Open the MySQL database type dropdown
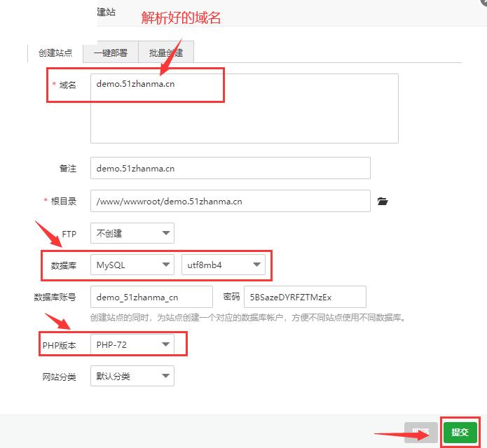The image size is (487, 448). 132,265
